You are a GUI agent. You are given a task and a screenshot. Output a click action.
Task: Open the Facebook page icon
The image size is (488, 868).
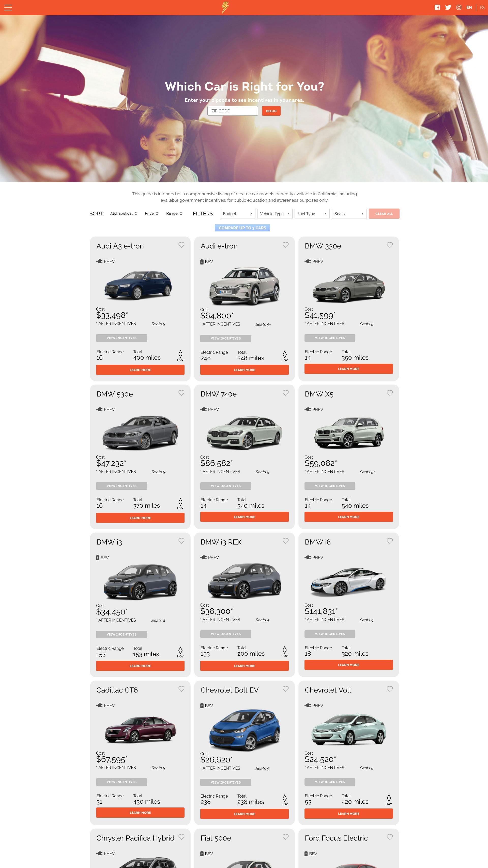[437, 7]
